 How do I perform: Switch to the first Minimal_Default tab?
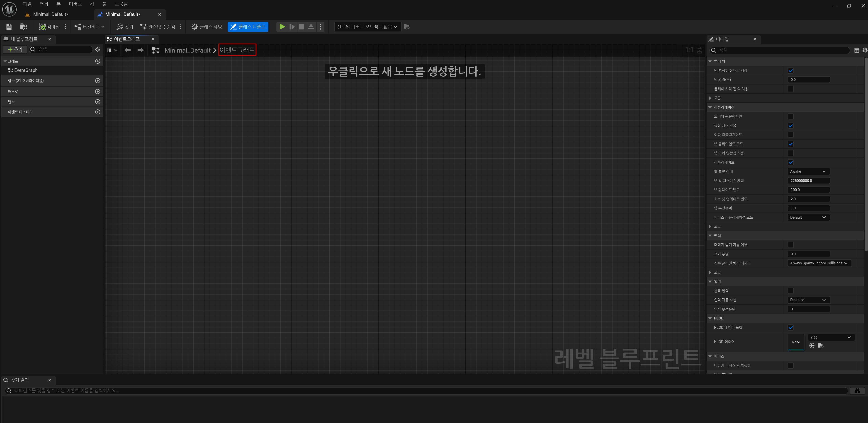[51, 14]
